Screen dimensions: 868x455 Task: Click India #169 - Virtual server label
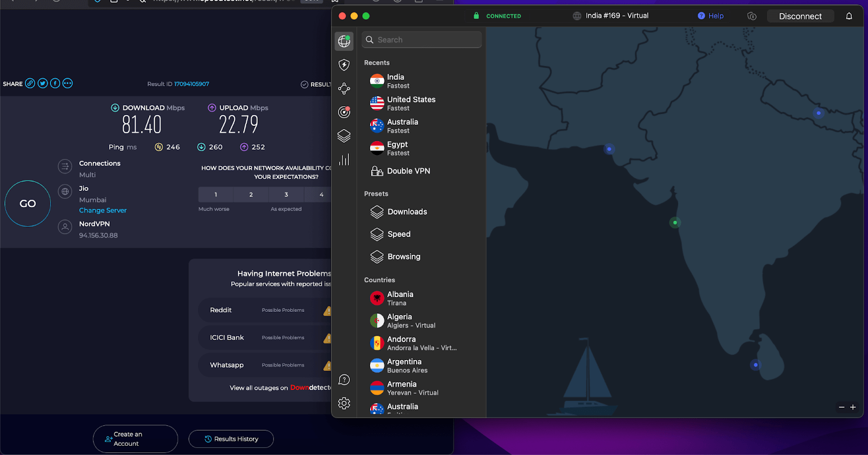click(x=617, y=16)
